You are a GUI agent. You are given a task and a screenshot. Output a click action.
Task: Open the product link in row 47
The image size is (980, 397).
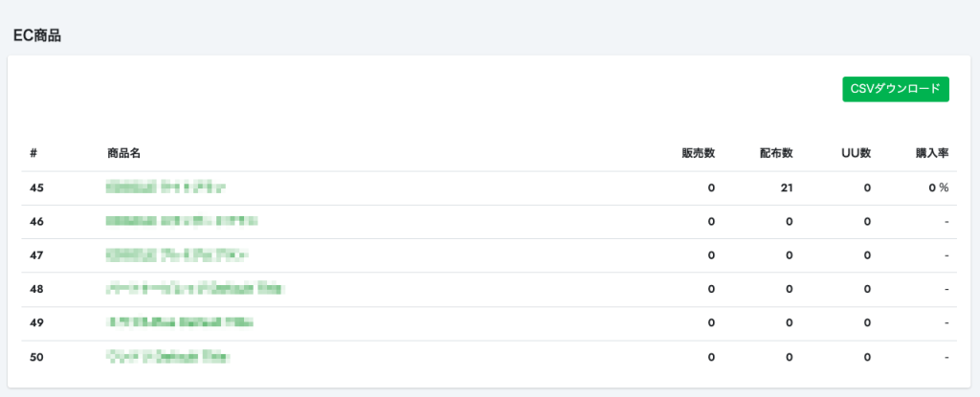click(x=177, y=255)
